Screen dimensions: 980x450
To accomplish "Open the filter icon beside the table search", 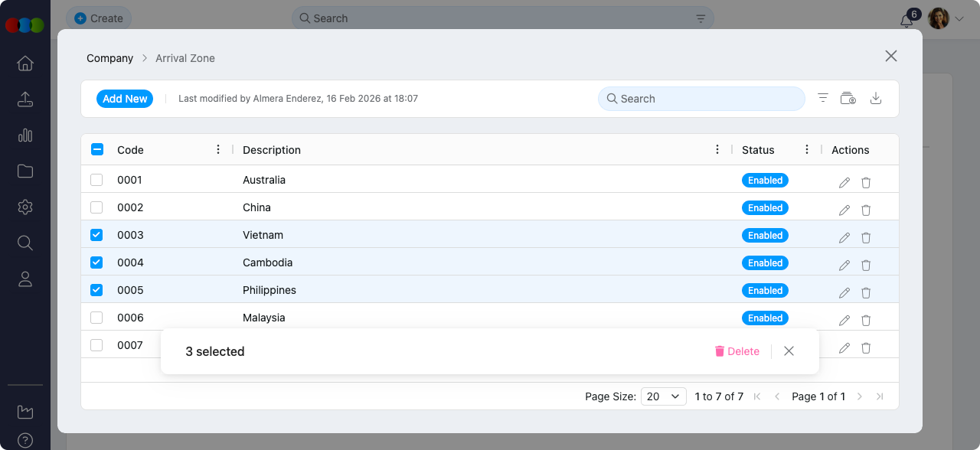I will pyautogui.click(x=823, y=99).
